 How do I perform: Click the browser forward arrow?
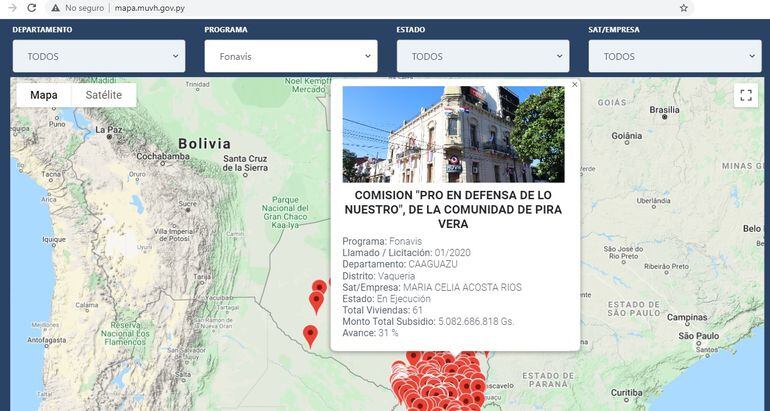[x=13, y=8]
